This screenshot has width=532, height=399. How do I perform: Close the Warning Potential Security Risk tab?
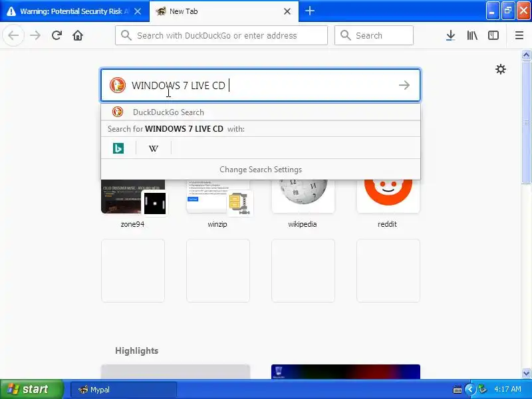[138, 11]
